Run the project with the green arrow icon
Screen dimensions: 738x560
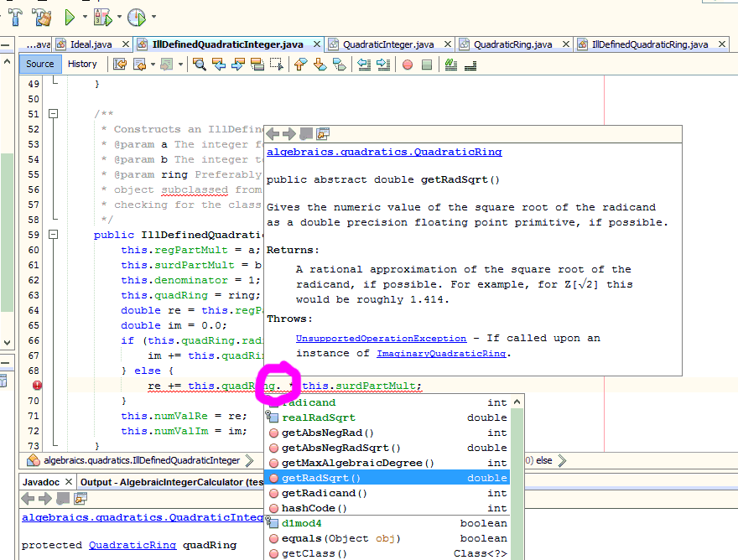pos(70,17)
